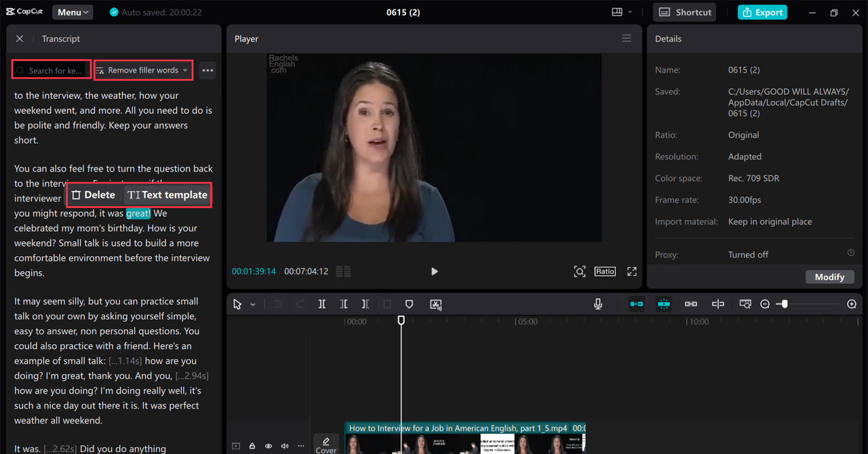Toggle auto snapping in timeline

tap(664, 304)
